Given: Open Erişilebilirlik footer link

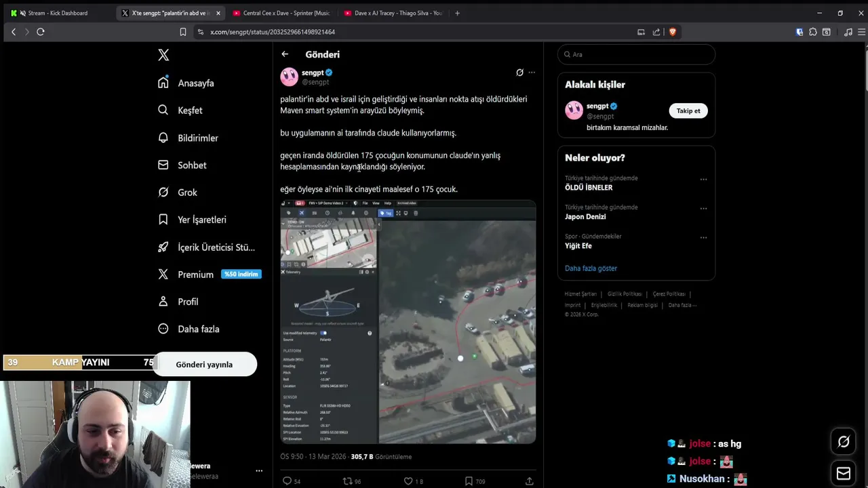Looking at the screenshot, I should coord(604,305).
